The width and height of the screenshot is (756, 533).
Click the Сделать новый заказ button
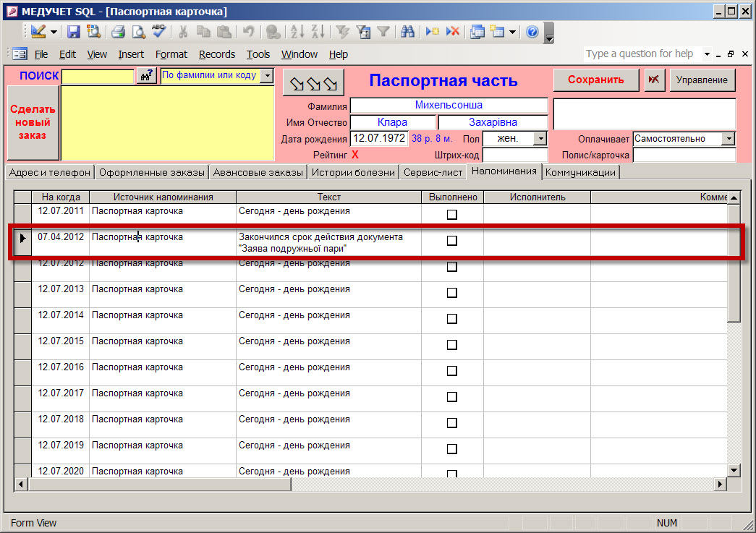(33, 123)
